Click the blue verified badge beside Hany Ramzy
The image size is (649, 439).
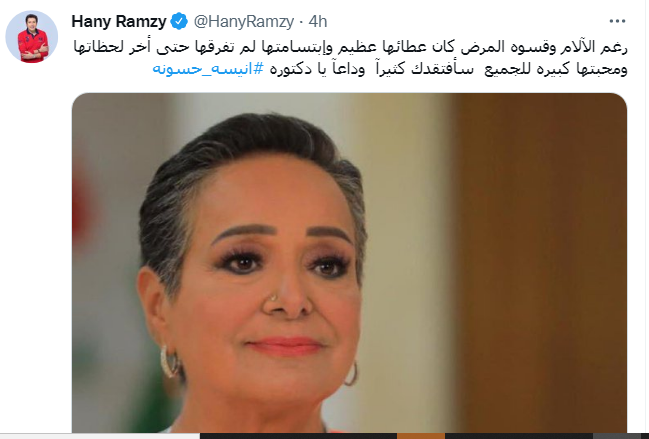[179, 21]
